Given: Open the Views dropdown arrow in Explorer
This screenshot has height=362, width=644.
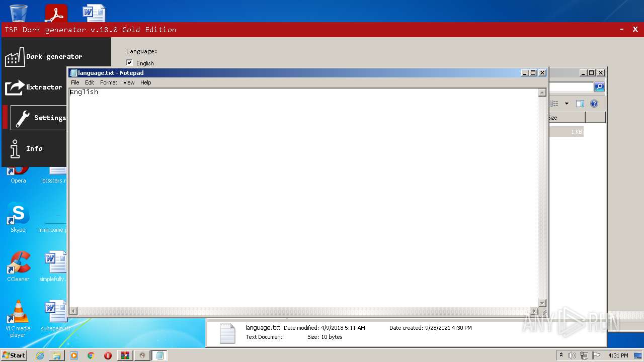Looking at the screenshot, I should pos(567,104).
